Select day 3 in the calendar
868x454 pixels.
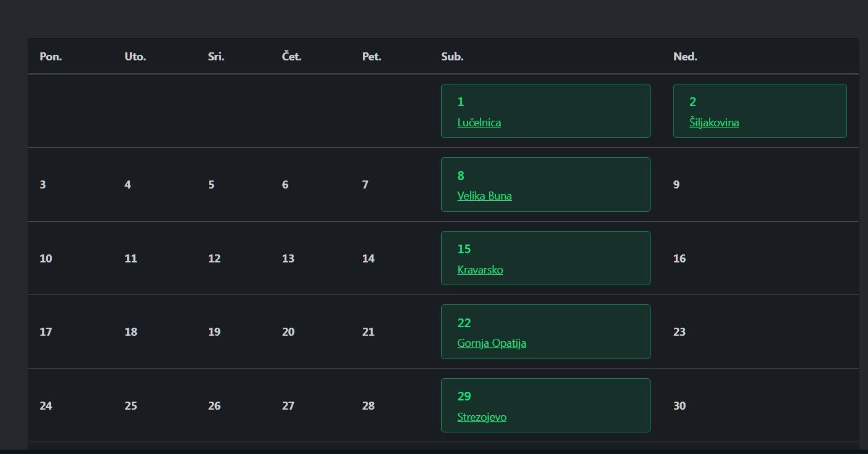coord(43,185)
